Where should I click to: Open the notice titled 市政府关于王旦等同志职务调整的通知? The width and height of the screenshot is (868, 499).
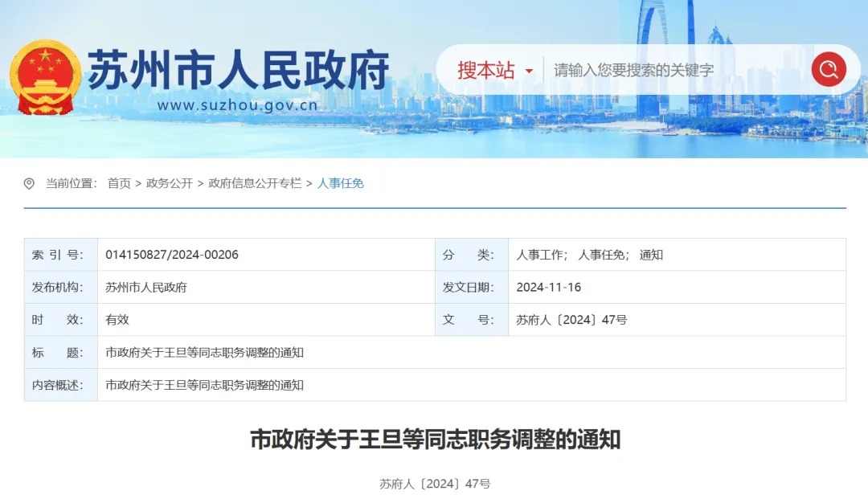tap(434, 440)
